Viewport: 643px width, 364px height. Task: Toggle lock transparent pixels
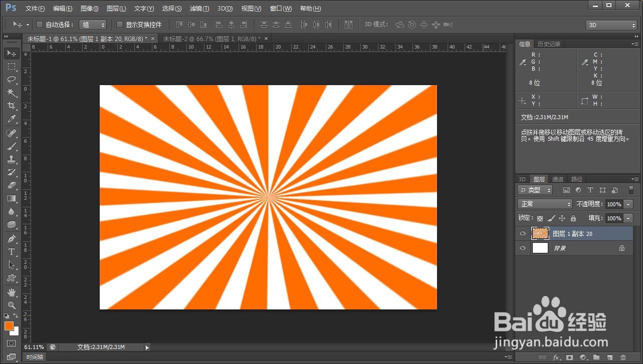coord(540,218)
